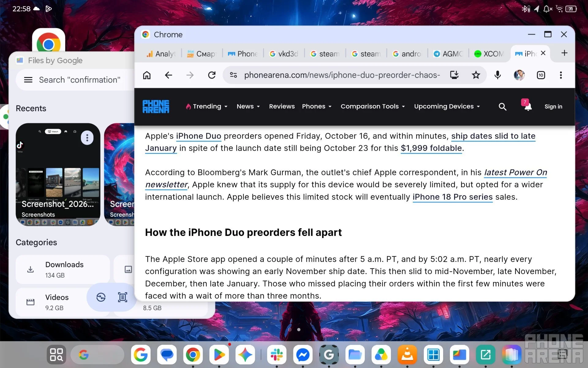Open Reviews in PhoneArena navigation
This screenshot has height=368, width=588.
[x=282, y=106]
